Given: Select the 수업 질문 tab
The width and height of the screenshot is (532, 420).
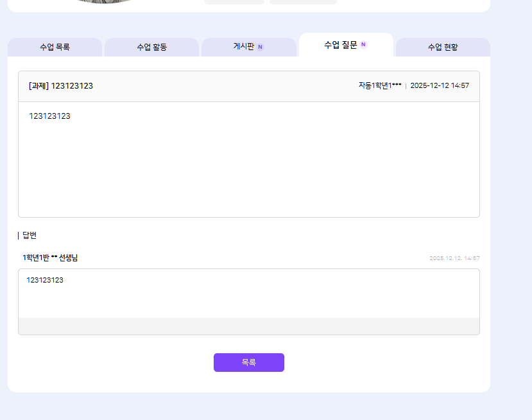Looking at the screenshot, I should point(341,45).
